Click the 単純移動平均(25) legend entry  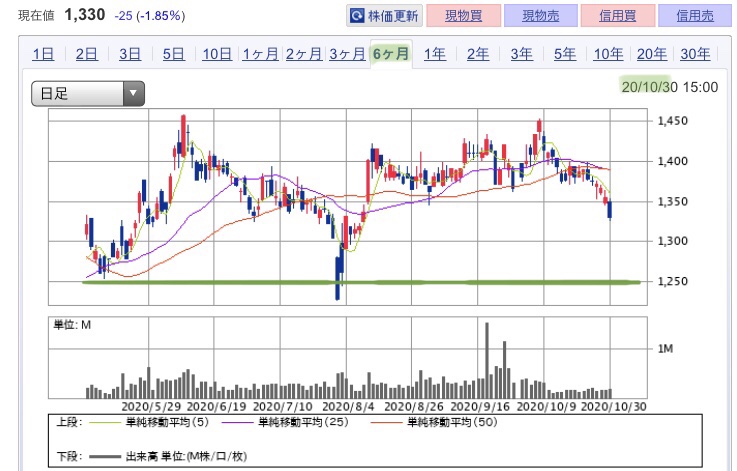tap(285, 422)
